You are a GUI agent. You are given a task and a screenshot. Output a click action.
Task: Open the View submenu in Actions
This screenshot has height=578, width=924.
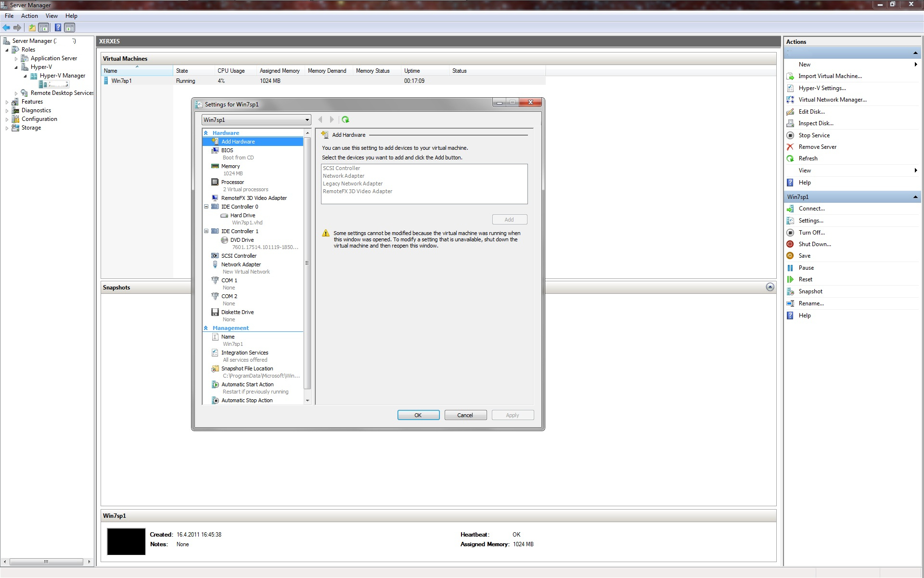[852, 171]
